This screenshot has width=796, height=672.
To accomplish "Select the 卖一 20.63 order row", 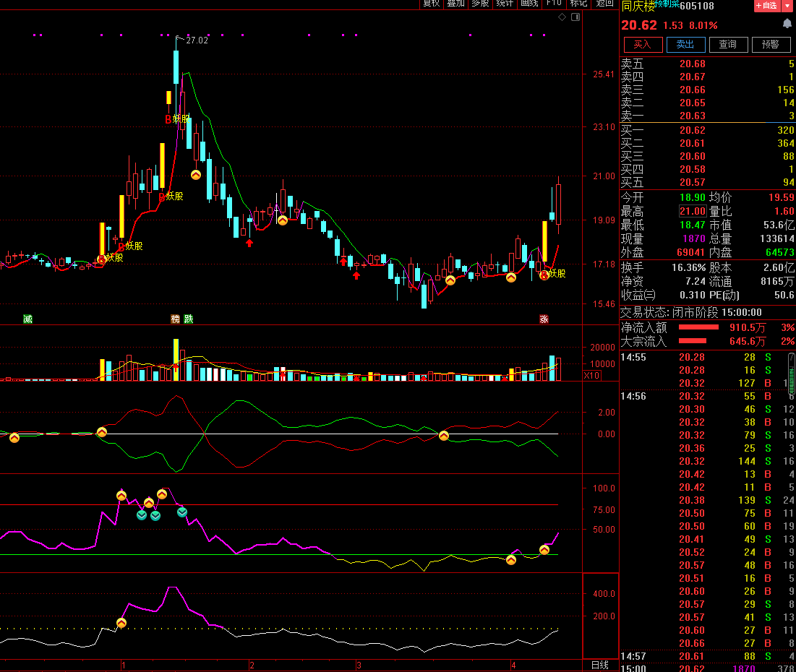I will 708,116.
